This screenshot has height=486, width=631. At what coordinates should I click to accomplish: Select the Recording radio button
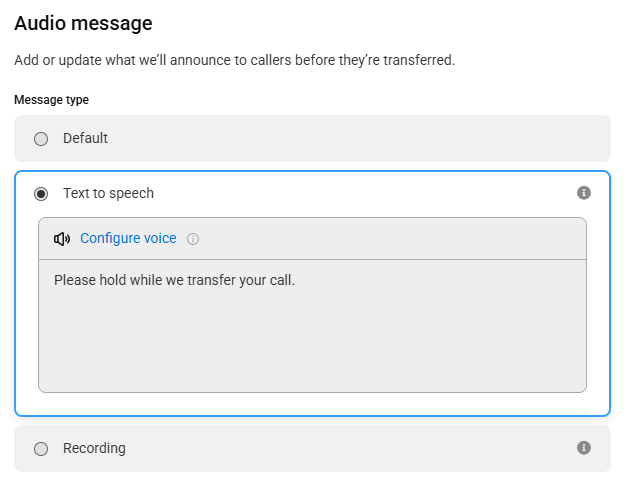[41, 449]
